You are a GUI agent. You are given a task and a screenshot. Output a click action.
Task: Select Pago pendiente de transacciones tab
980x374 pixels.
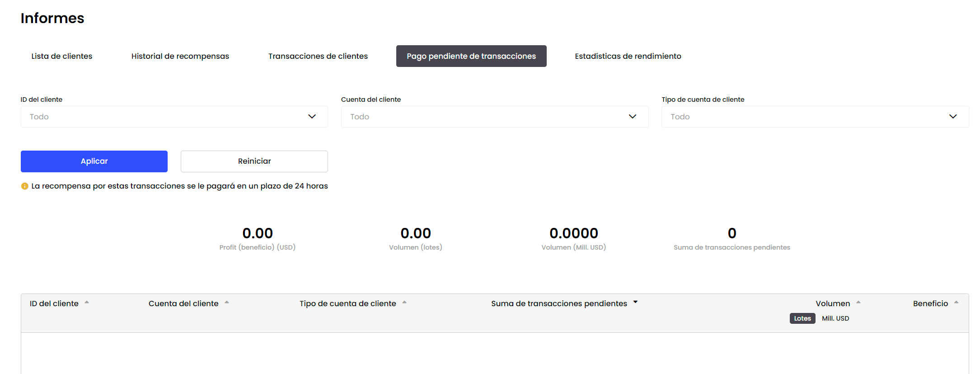[471, 56]
